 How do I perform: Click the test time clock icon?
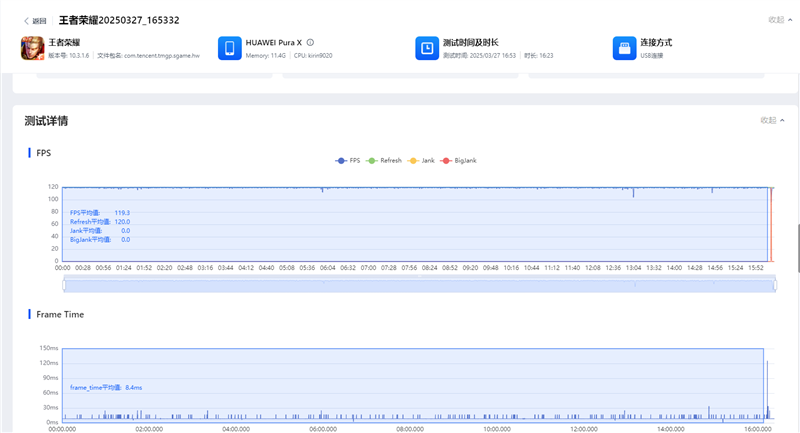(x=427, y=48)
